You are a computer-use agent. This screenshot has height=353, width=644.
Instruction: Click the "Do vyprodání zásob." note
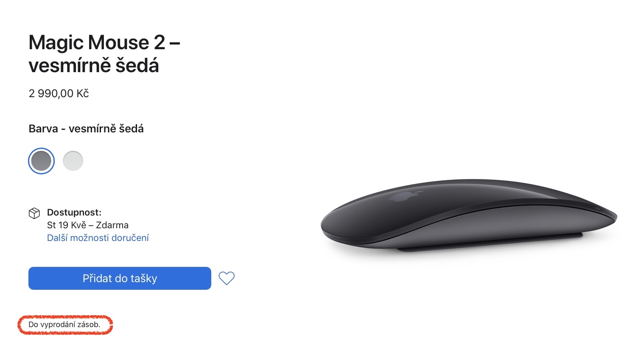pyautogui.click(x=64, y=325)
